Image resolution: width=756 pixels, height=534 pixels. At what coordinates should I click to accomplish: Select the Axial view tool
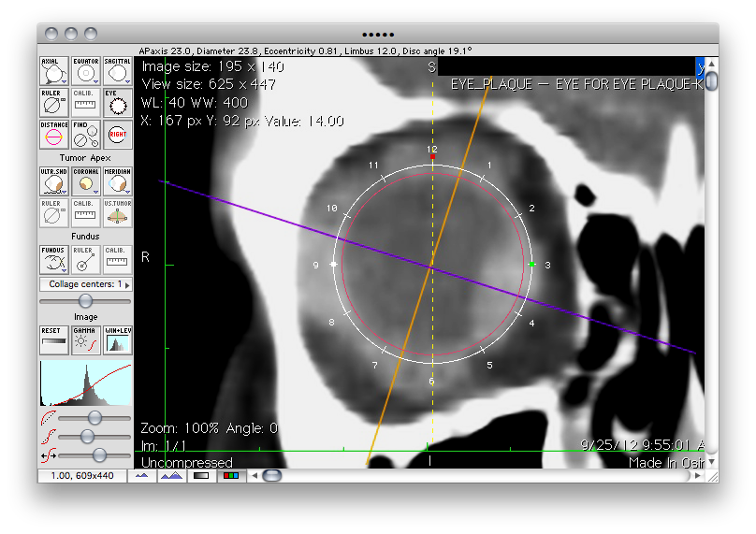tap(53, 71)
